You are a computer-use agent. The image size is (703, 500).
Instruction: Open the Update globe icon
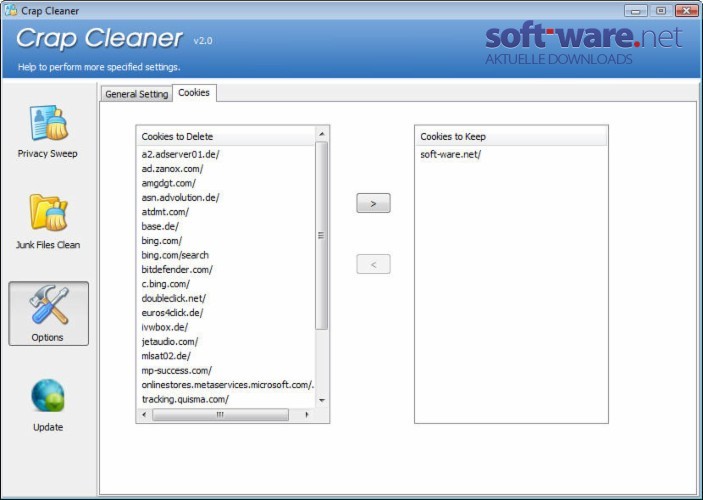(48, 396)
